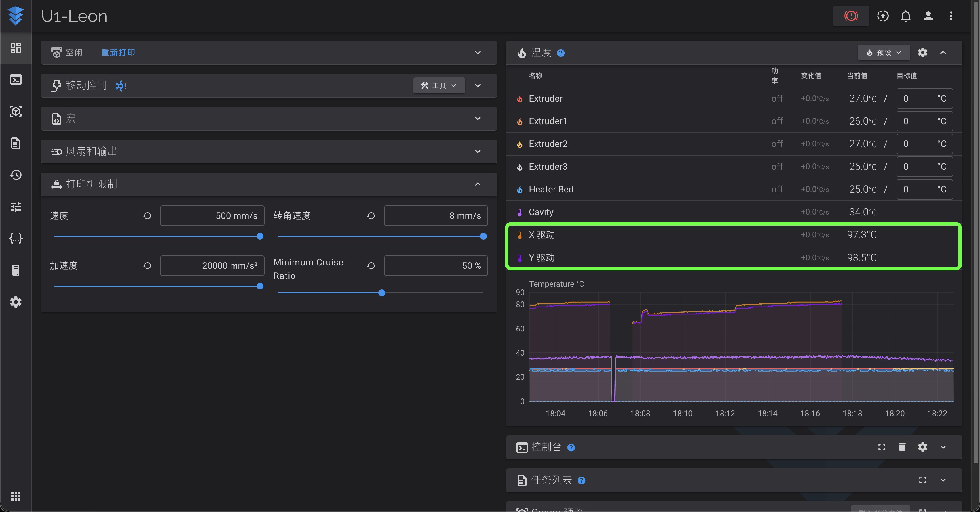Open the notifications bell
The height and width of the screenshot is (512, 980).
click(x=905, y=16)
